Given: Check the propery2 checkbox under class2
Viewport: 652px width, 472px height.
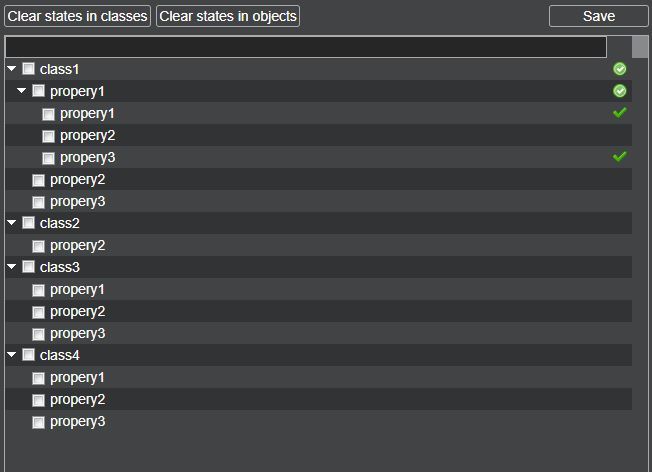Looking at the screenshot, I should (38, 246).
